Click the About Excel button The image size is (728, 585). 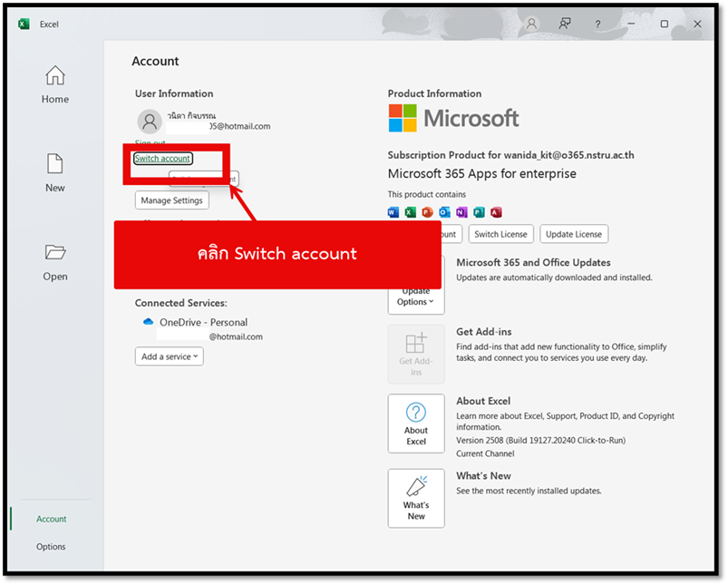[416, 424]
